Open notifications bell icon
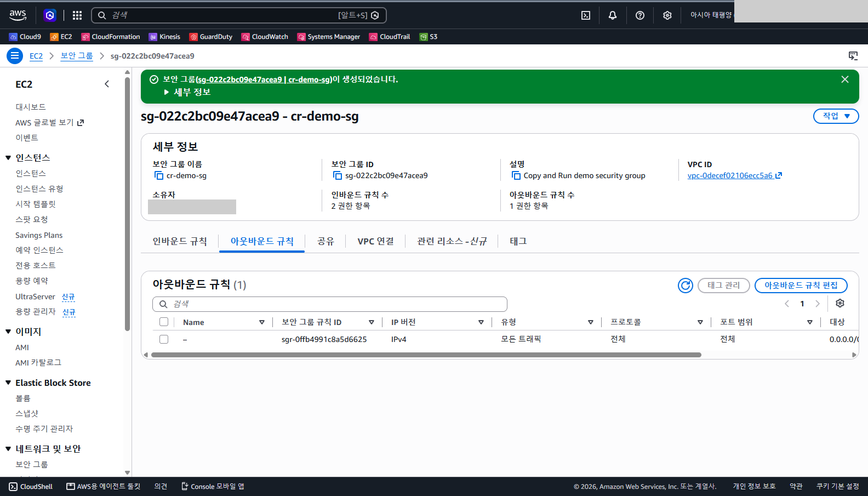868x496 pixels. tap(613, 15)
